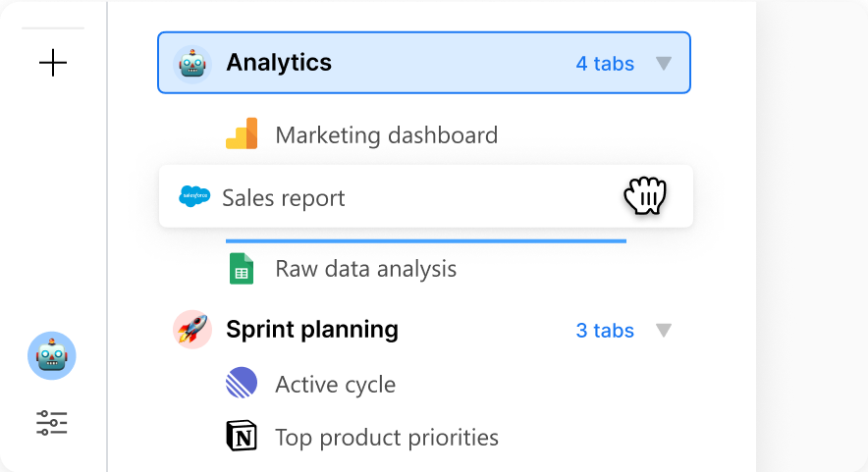Screen dimensions: 868x472
Task: Click the Salesforce cloud icon
Action: (x=194, y=196)
